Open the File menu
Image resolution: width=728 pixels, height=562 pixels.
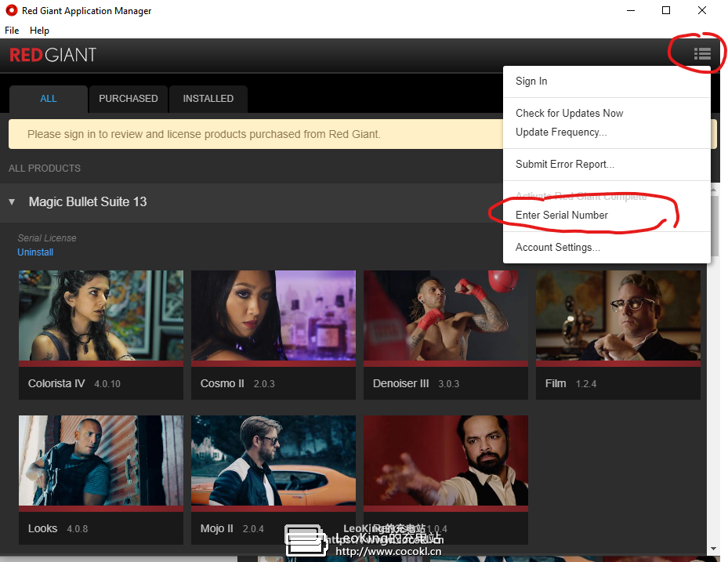point(12,31)
